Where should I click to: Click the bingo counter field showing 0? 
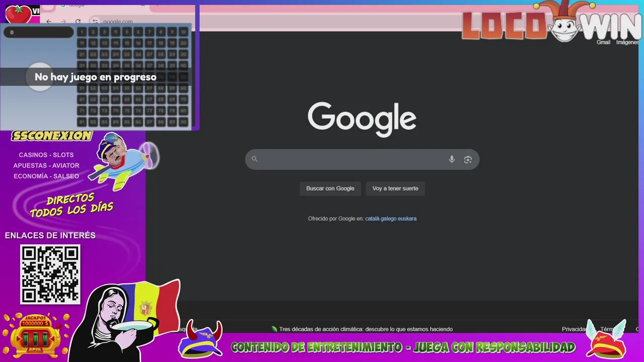point(39,32)
